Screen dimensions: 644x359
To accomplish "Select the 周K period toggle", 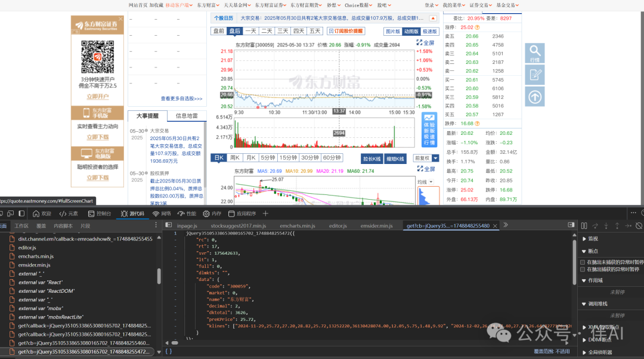I will click(x=235, y=157).
